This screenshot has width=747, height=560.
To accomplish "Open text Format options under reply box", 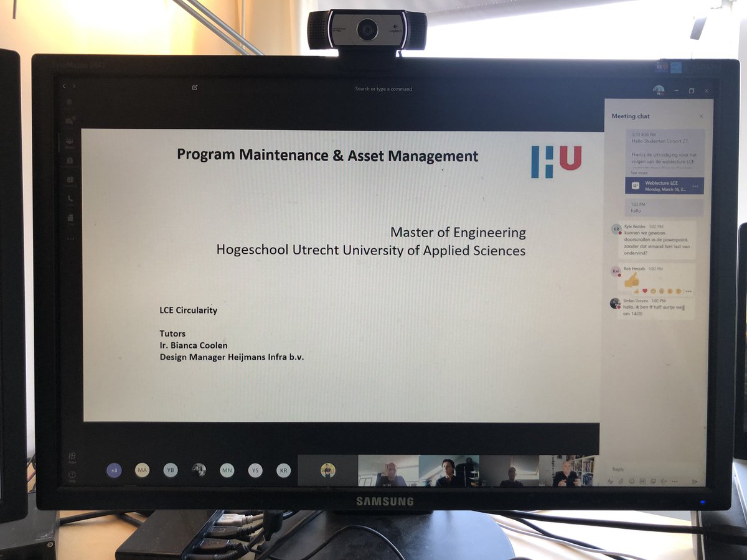I will [x=611, y=481].
